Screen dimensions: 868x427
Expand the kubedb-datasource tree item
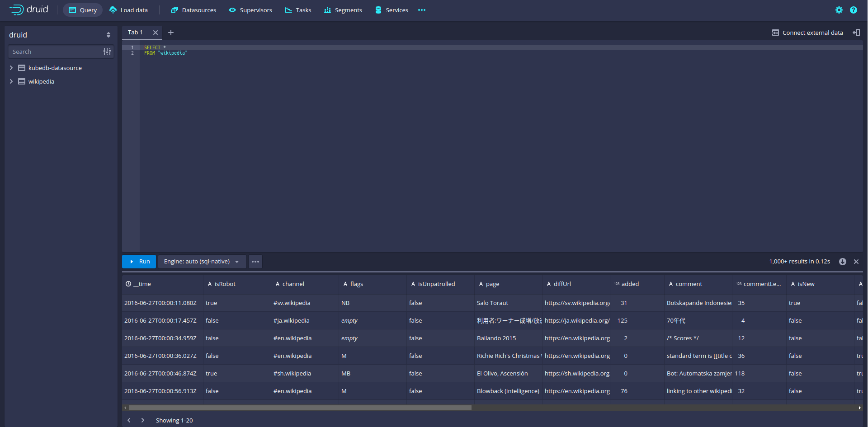11,68
